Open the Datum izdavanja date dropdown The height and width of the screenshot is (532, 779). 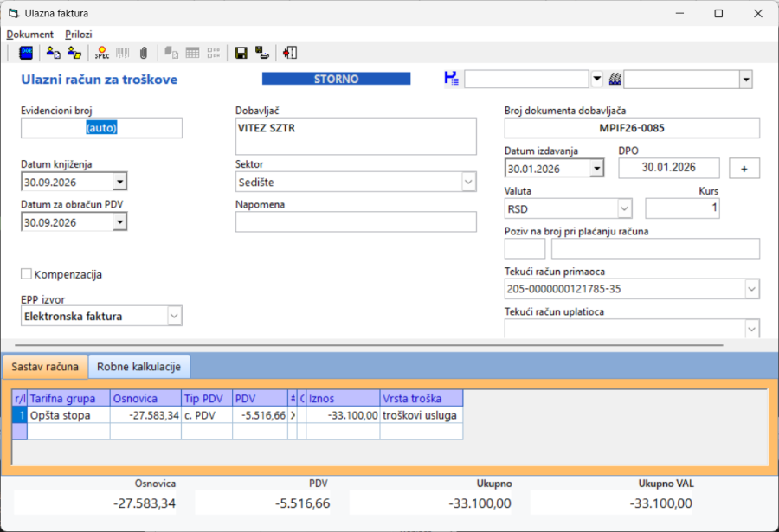coord(597,169)
